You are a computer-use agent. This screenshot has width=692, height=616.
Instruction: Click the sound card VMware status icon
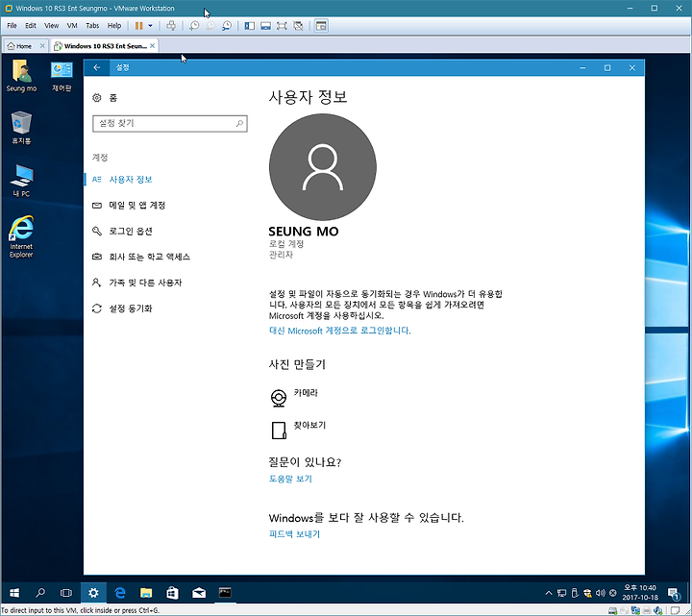click(x=658, y=611)
